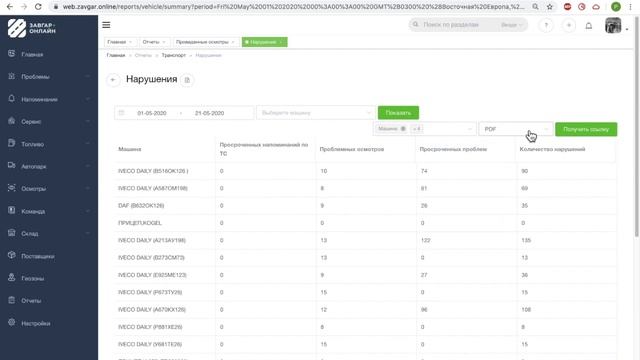The width and height of the screenshot is (640, 360).
Task: Switch to the Отчеты page tab
Action: coord(154,42)
